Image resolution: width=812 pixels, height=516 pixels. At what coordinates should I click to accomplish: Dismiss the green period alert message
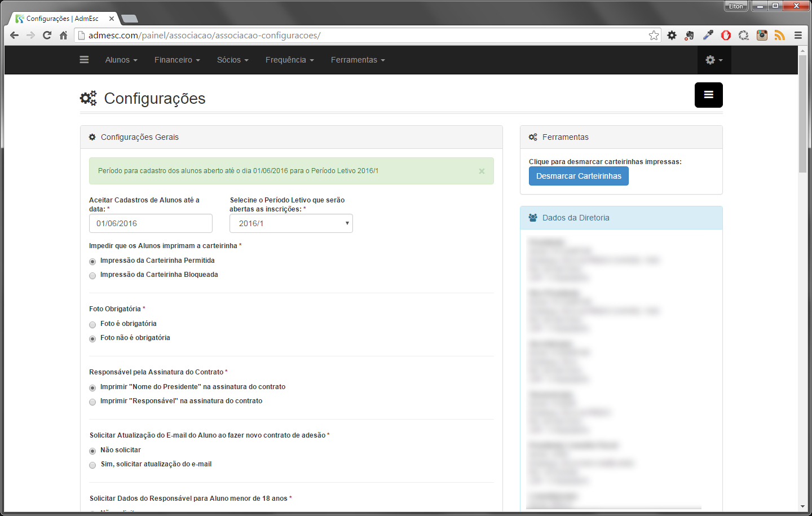(482, 171)
